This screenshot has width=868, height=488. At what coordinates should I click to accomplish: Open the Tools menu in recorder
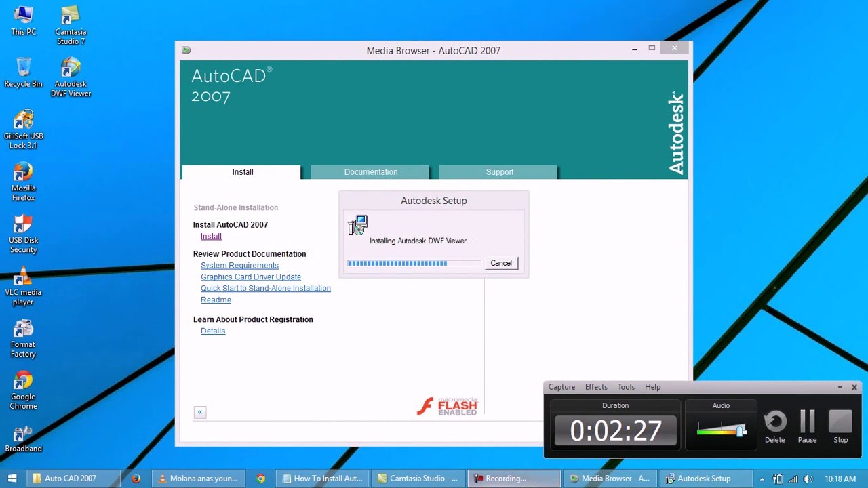click(x=626, y=387)
